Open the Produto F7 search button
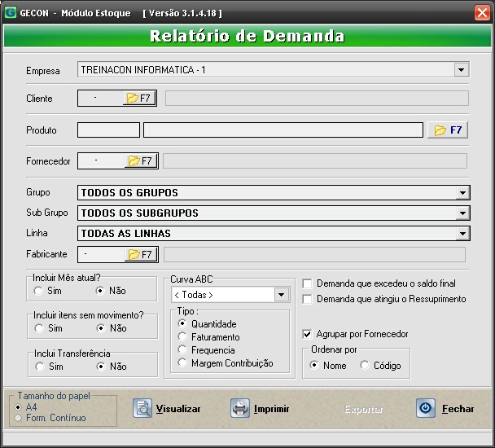The width and height of the screenshot is (495, 448). click(449, 130)
